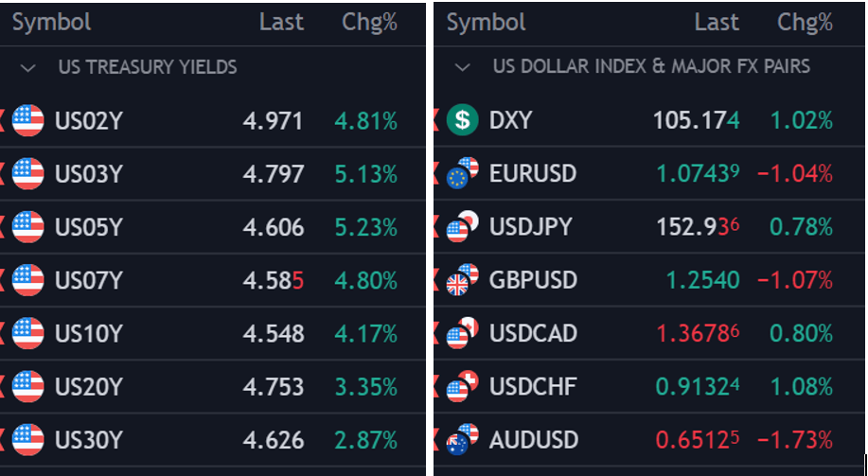This screenshot has width=868, height=476.
Task: Collapse the US Treasury Yields section
Action: point(27,67)
